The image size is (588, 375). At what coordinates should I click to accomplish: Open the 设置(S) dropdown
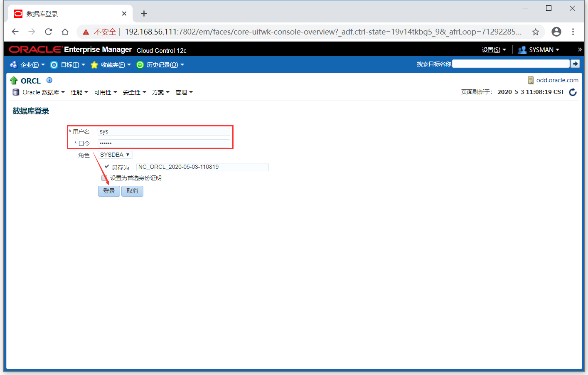click(494, 49)
